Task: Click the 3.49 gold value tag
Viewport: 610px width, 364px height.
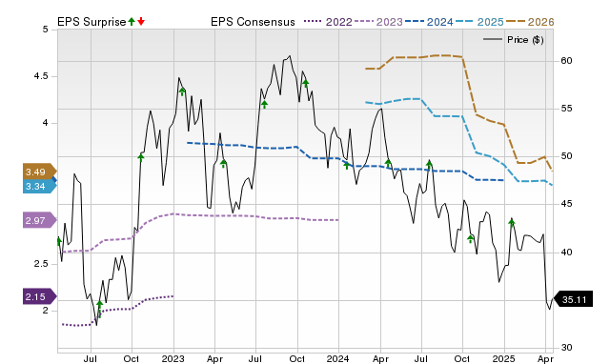Action: pos(39,172)
